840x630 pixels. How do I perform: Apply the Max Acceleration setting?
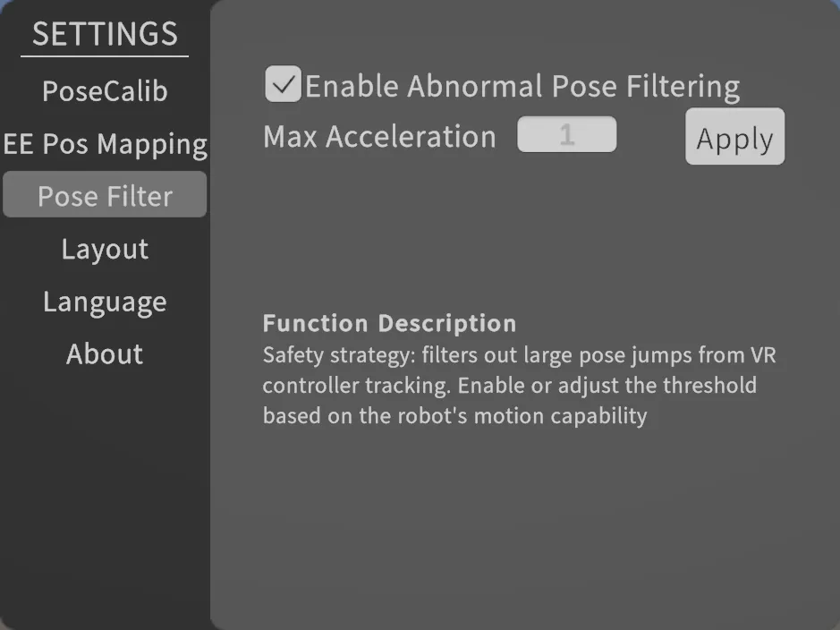(734, 137)
